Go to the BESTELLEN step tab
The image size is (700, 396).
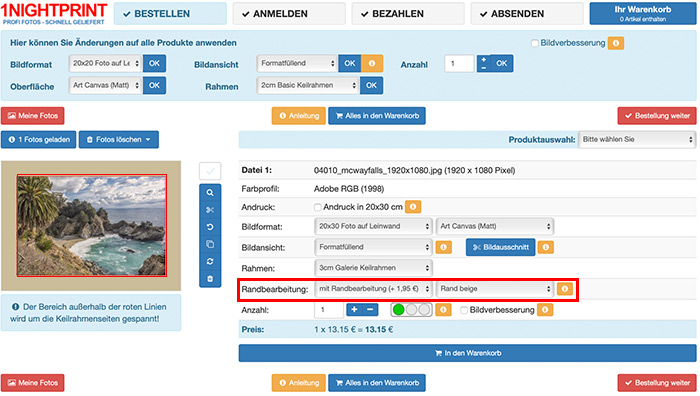pyautogui.click(x=170, y=14)
